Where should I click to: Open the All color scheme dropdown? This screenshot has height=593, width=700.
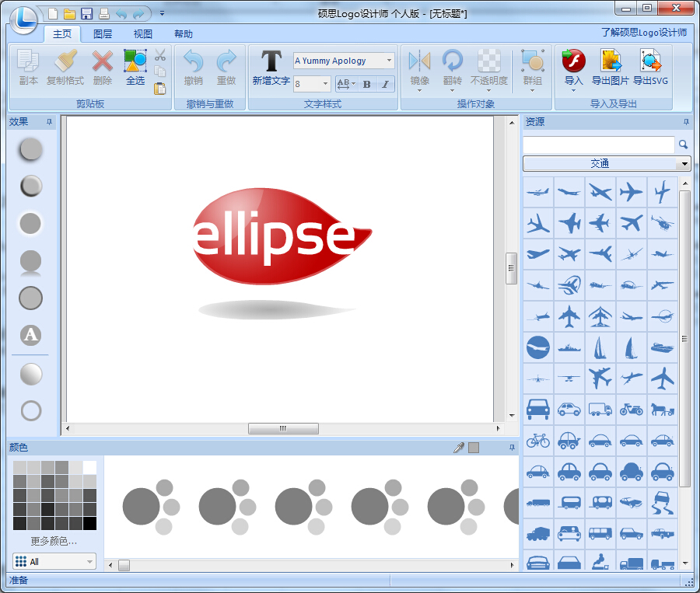[x=90, y=561]
